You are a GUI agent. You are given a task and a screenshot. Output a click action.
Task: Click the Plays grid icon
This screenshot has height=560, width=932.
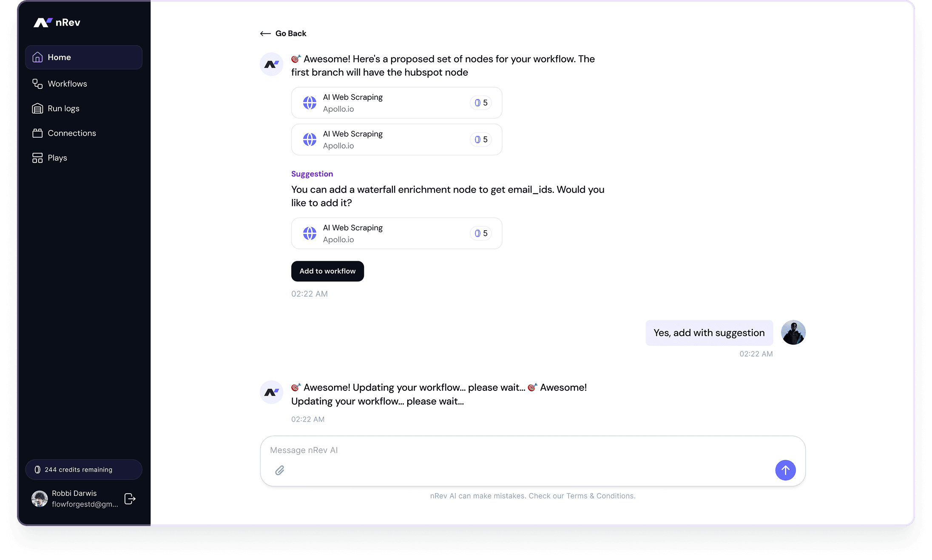[x=37, y=158]
